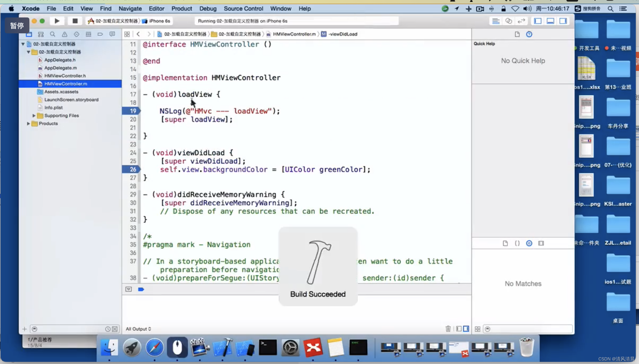
Task: Expand the Products group
Action: coord(28,124)
